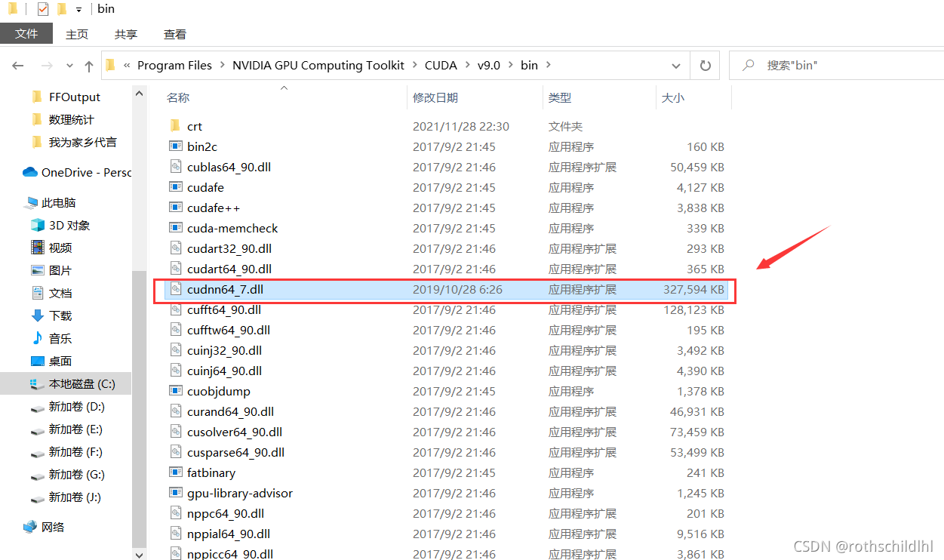The height and width of the screenshot is (560, 944).
Task: Open 视频 library in navigation pane
Action: click(60, 248)
